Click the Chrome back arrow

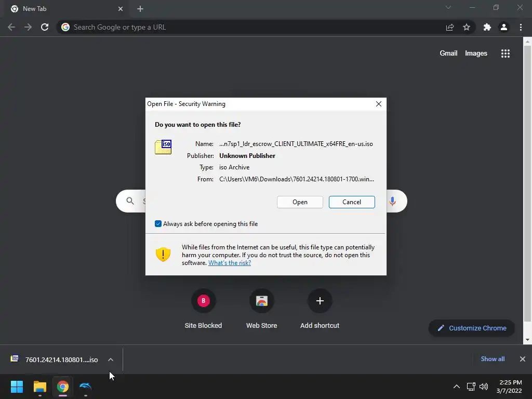click(x=11, y=27)
